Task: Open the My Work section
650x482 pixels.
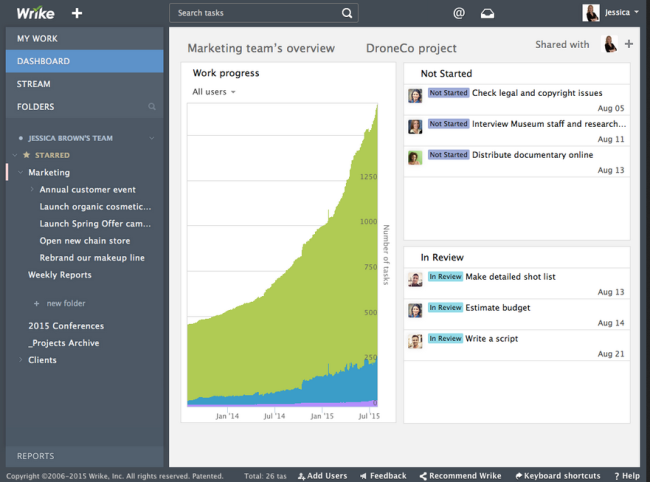Action: click(x=37, y=38)
